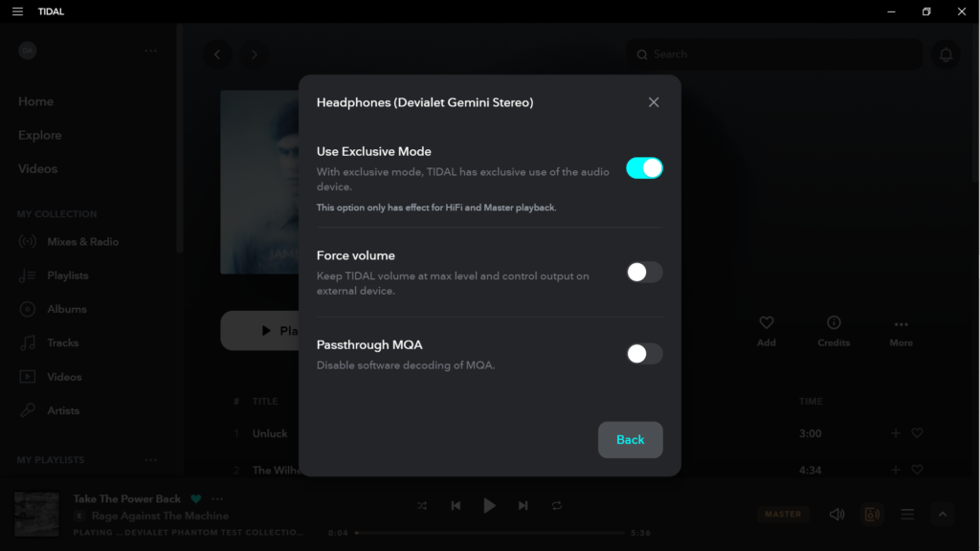The width and height of the screenshot is (980, 551).
Task: Open Mixes & Radio collection
Action: tap(69, 242)
